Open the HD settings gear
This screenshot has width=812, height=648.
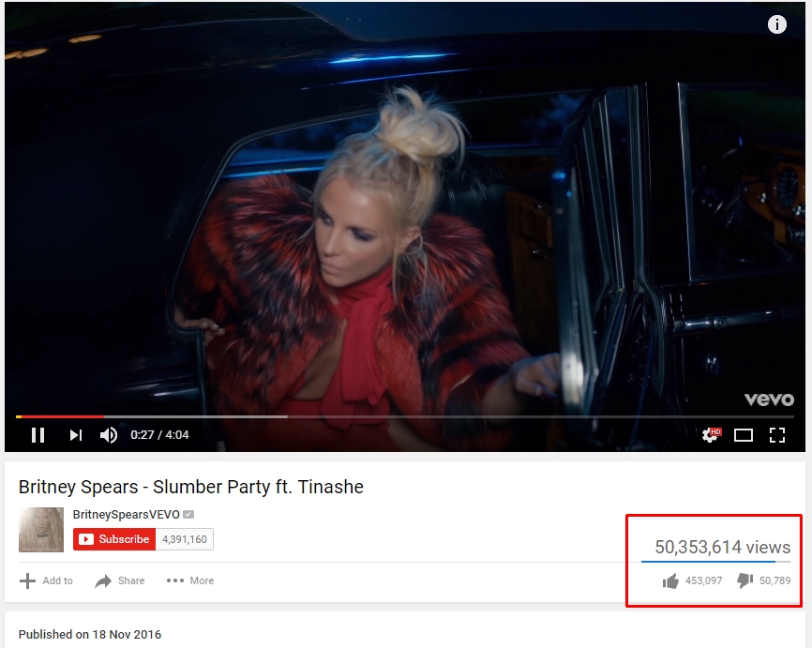click(711, 434)
